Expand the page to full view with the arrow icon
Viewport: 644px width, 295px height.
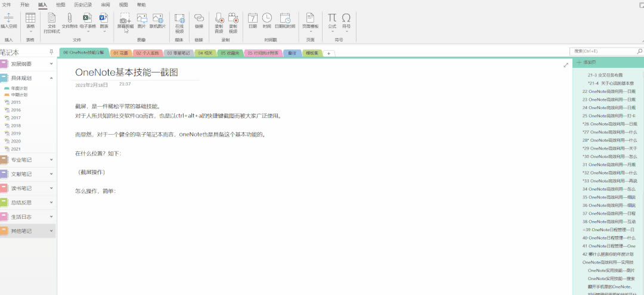click(565, 65)
